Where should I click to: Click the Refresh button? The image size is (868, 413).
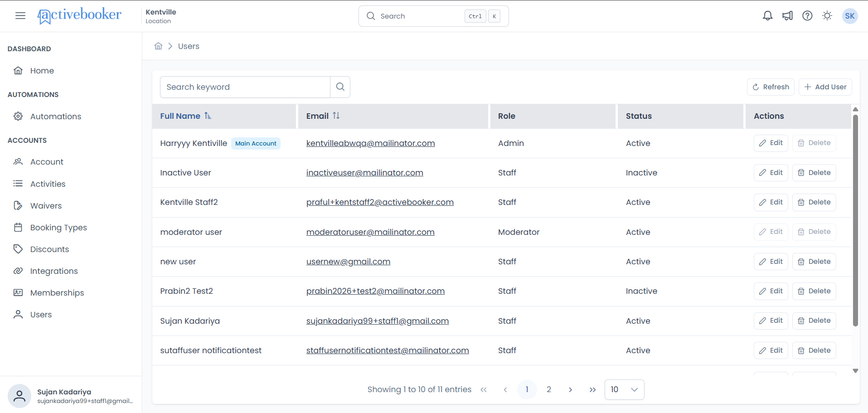pyautogui.click(x=771, y=87)
